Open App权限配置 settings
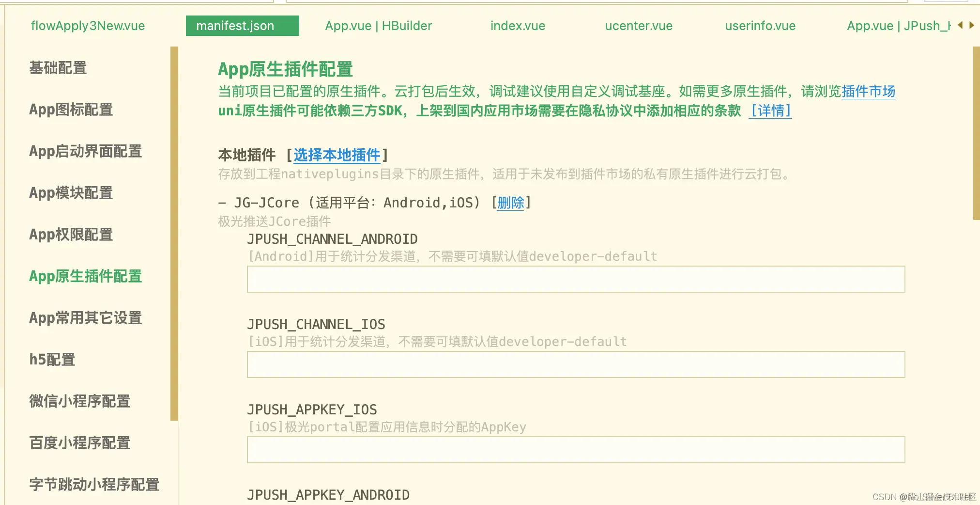980x505 pixels. 71,235
